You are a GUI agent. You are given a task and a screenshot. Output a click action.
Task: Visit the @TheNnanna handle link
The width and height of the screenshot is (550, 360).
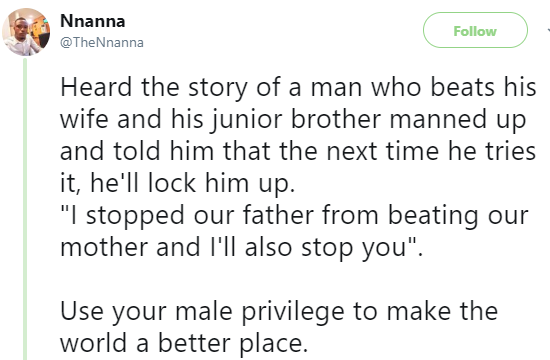pos(102,42)
